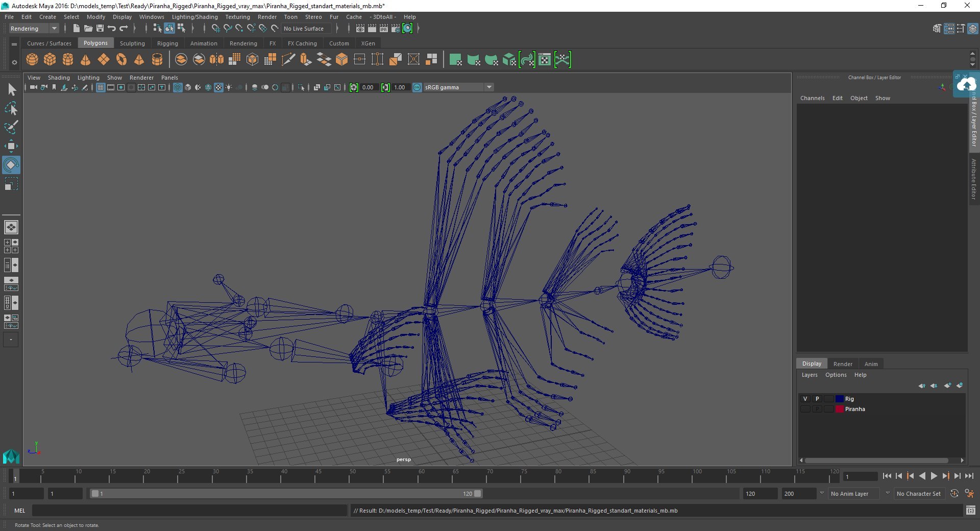The image size is (980, 531).
Task: Open Channels menu in Channel Box
Action: pyautogui.click(x=812, y=98)
